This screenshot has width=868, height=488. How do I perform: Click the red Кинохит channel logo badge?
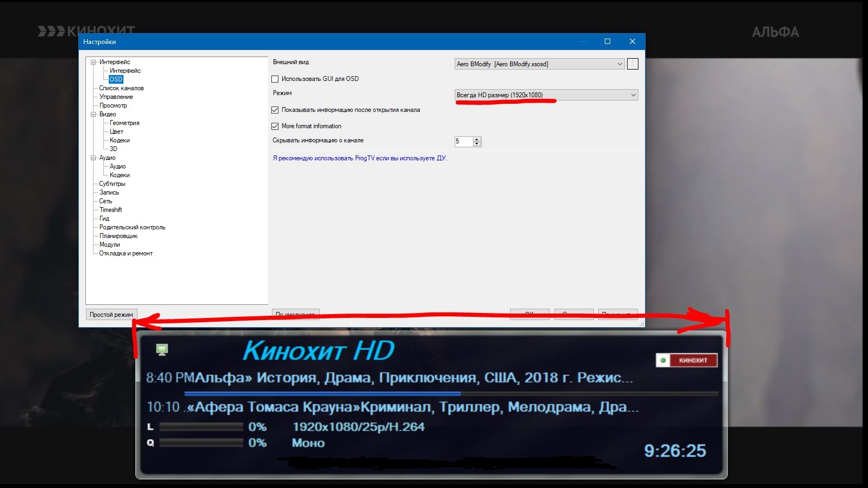tap(686, 360)
